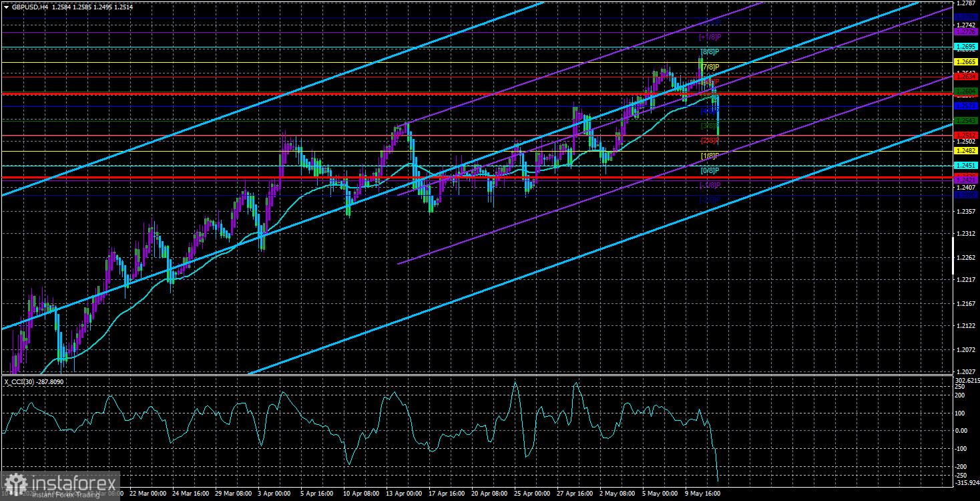Click the 5 Apr 16:00 time label
The width and height of the screenshot is (980, 501).
point(317,494)
